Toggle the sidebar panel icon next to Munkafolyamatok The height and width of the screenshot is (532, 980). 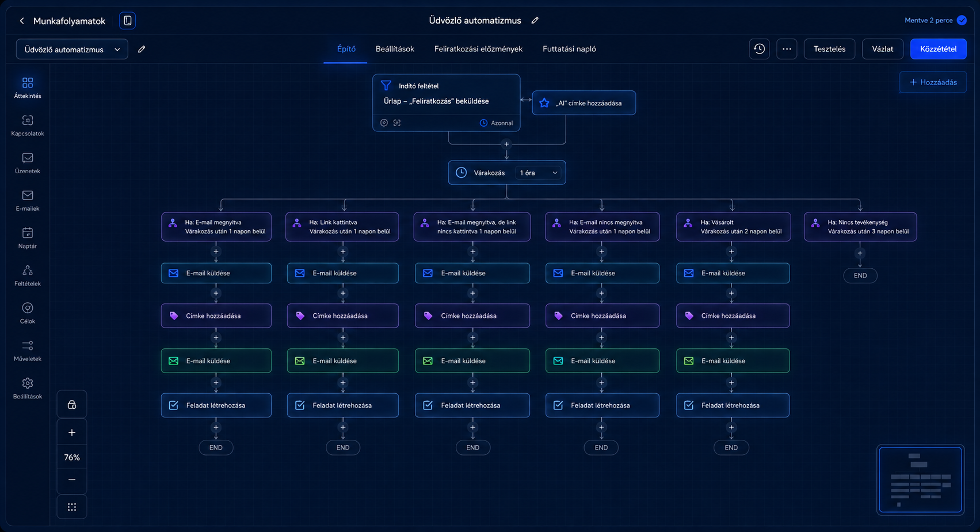point(128,21)
